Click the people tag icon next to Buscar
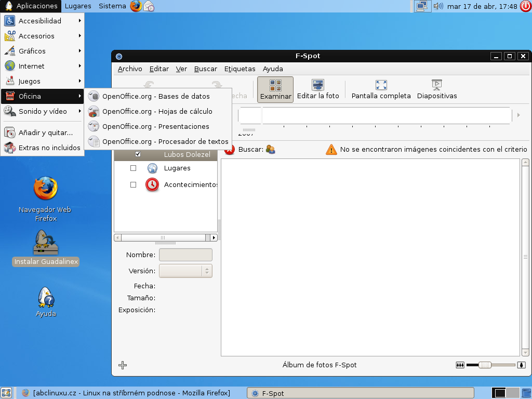 click(270, 149)
